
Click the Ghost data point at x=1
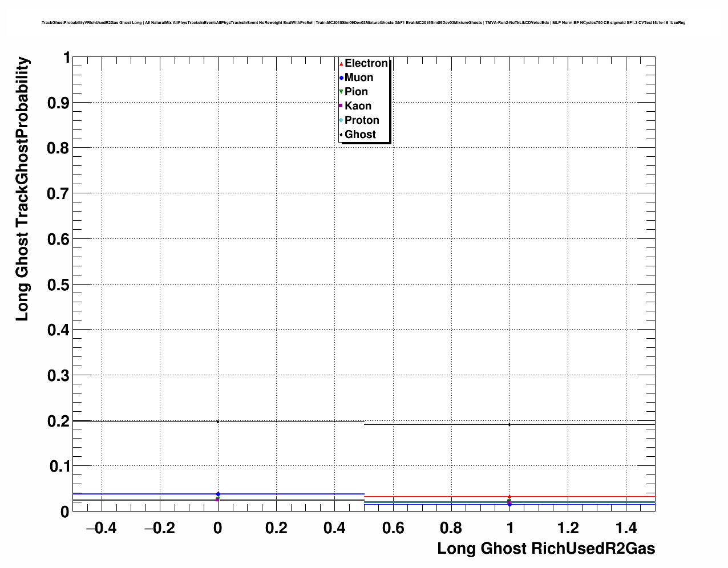point(509,424)
